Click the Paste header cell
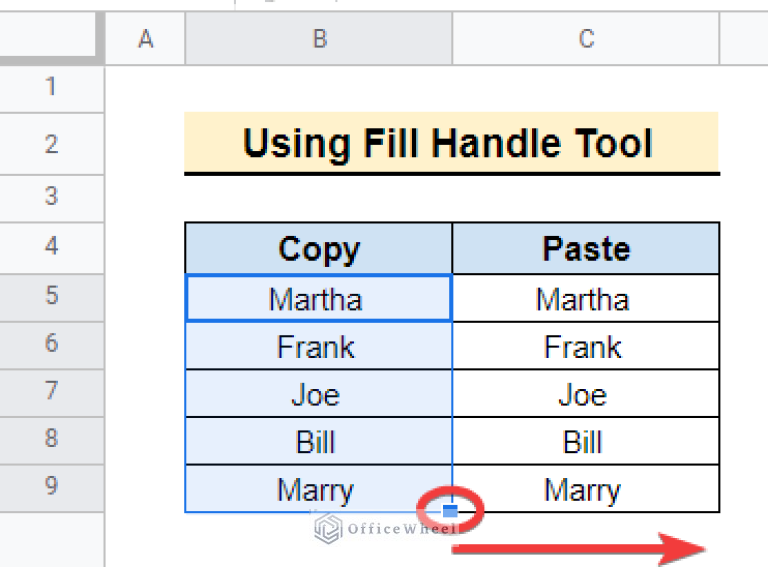This screenshot has height=567, width=768. point(586,249)
